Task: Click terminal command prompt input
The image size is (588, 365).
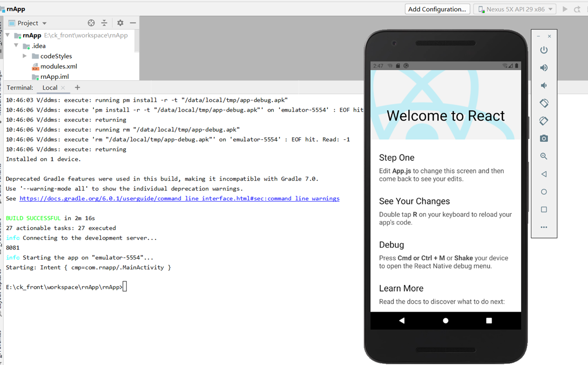Action: (125, 287)
